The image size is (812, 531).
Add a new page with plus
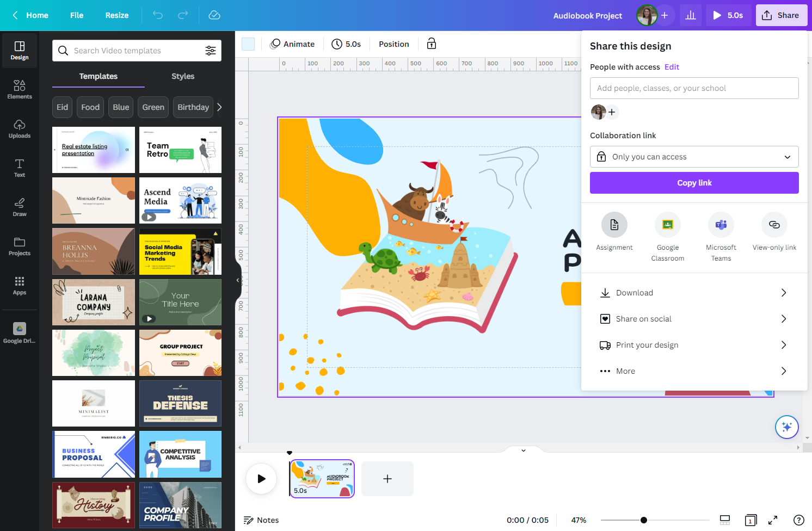(x=387, y=479)
